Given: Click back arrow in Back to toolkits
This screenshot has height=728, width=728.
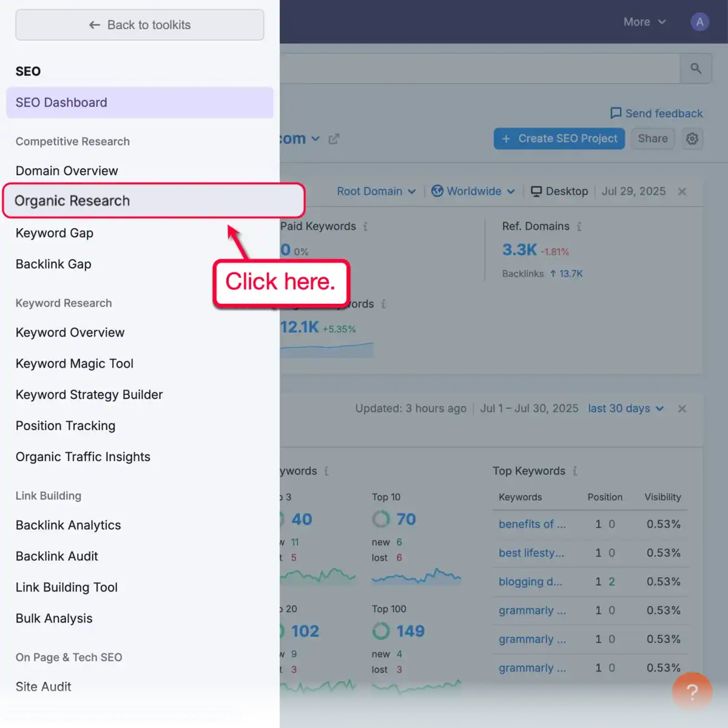Looking at the screenshot, I should tap(95, 25).
